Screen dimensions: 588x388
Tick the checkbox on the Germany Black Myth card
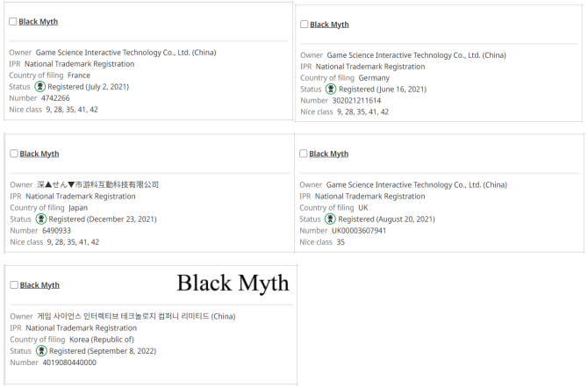click(x=305, y=24)
